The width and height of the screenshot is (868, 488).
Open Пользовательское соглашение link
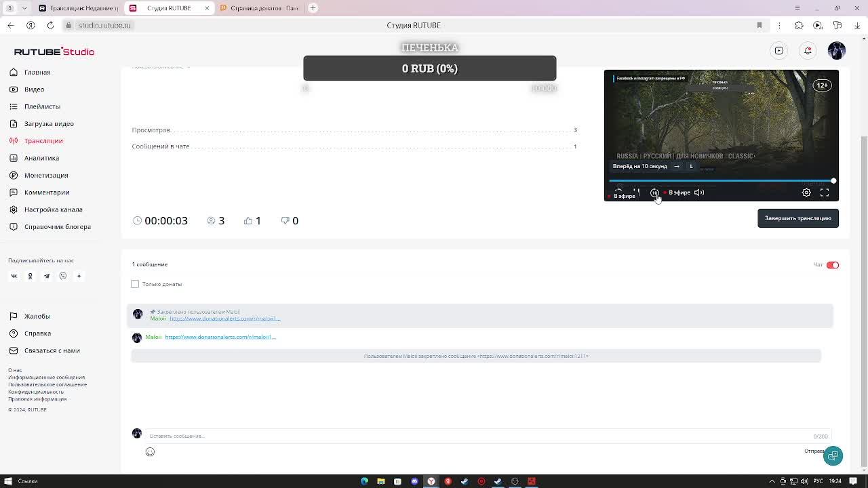(47, 384)
